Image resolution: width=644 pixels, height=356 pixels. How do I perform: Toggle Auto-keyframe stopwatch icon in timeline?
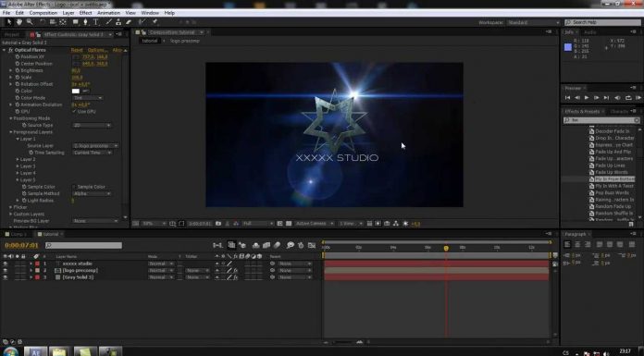301,245
